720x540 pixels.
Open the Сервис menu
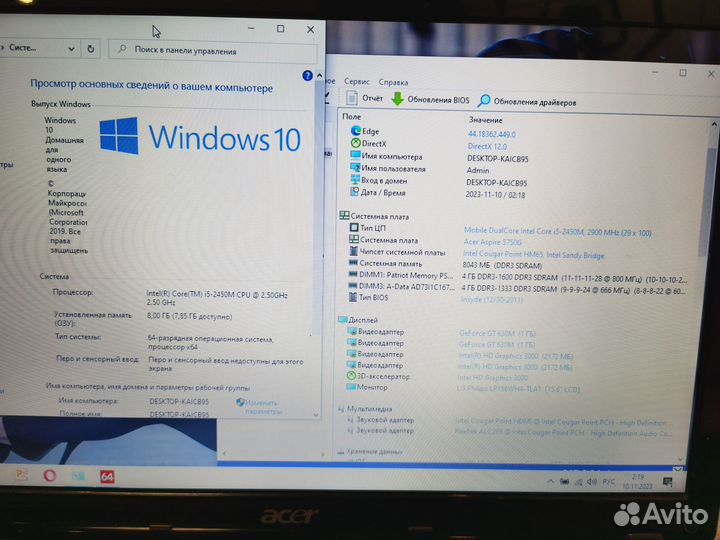[x=356, y=81]
